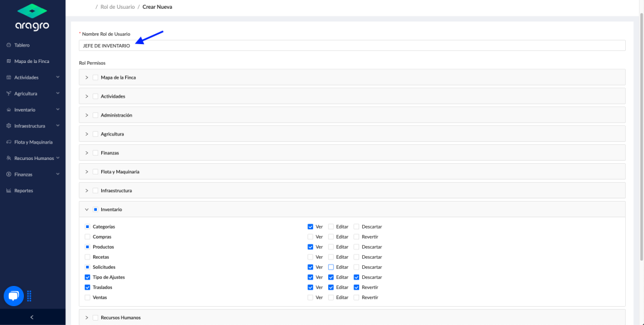Image resolution: width=644 pixels, height=325 pixels.
Task: Expand Mapa de la Finca permissions panel
Action: pos(87,77)
